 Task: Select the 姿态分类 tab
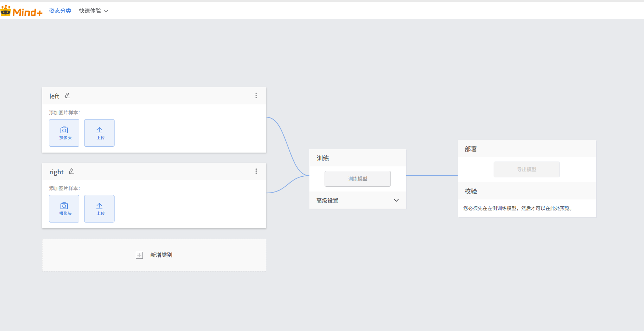60,11
